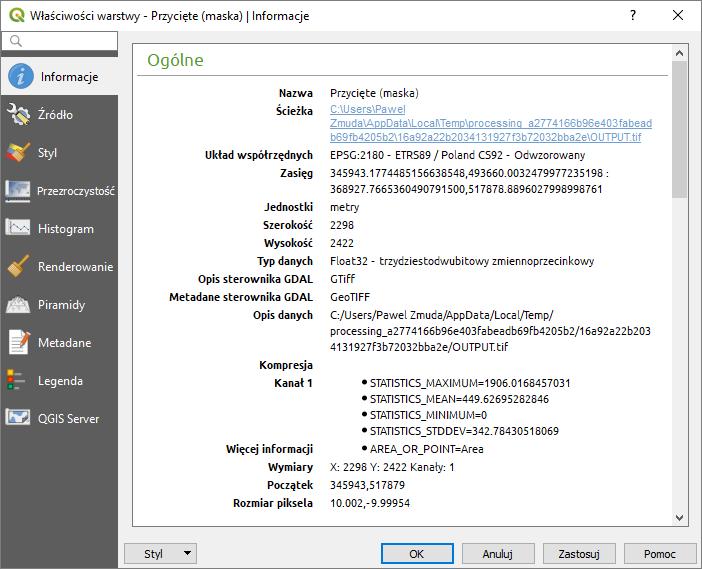Click the Rozmiar piksela value 10.002,-9.99954

(370, 503)
